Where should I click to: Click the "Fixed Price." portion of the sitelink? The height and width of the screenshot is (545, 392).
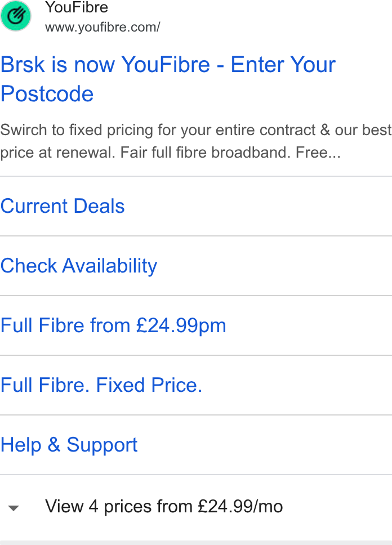click(149, 385)
